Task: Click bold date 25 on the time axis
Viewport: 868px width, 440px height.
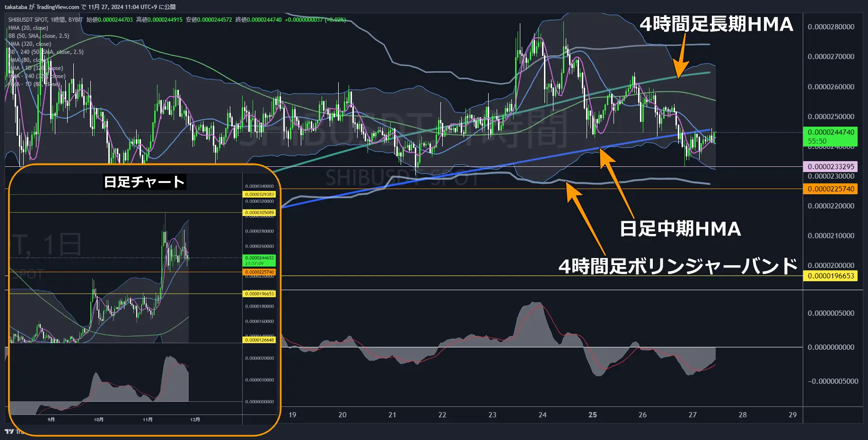Action: point(593,415)
